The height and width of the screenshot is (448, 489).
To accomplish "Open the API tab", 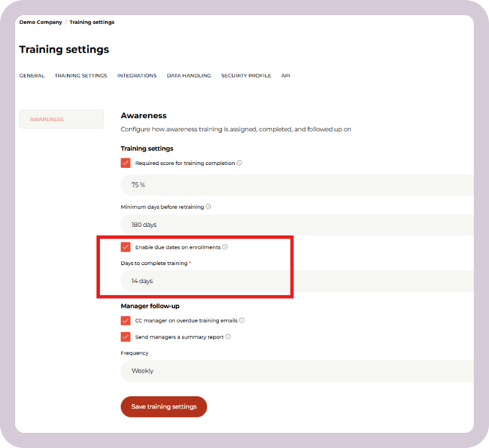I will pyautogui.click(x=285, y=76).
